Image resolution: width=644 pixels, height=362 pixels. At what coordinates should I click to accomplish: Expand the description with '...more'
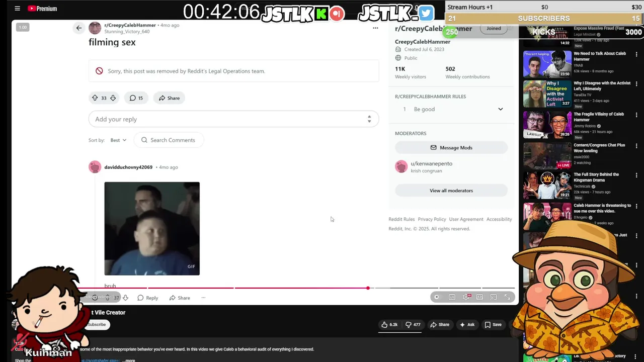pyautogui.click(x=130, y=360)
